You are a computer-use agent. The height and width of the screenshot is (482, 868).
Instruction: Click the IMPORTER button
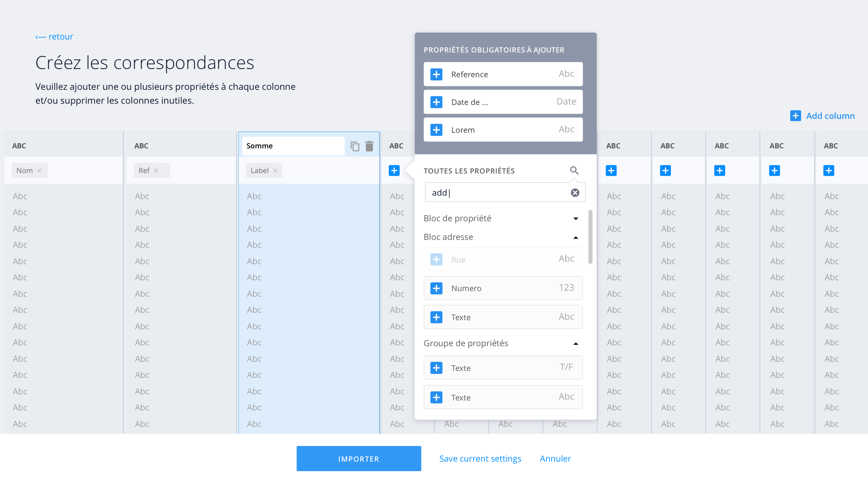pyautogui.click(x=358, y=459)
